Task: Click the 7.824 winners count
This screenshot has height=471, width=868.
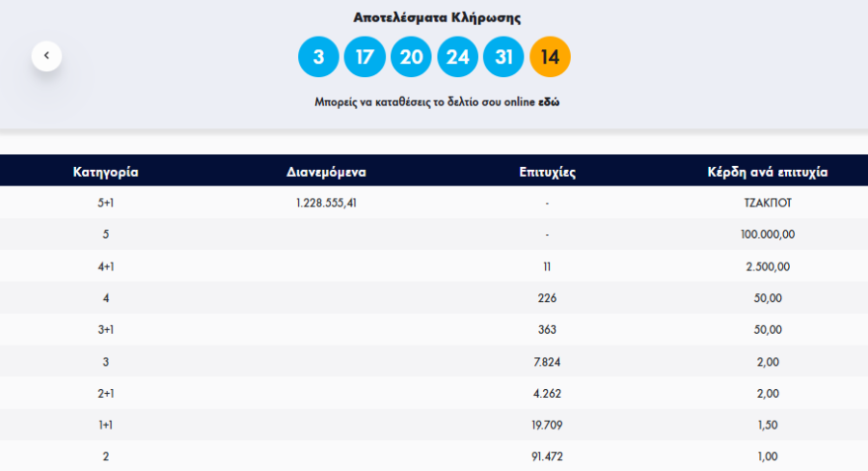Action: (547, 362)
